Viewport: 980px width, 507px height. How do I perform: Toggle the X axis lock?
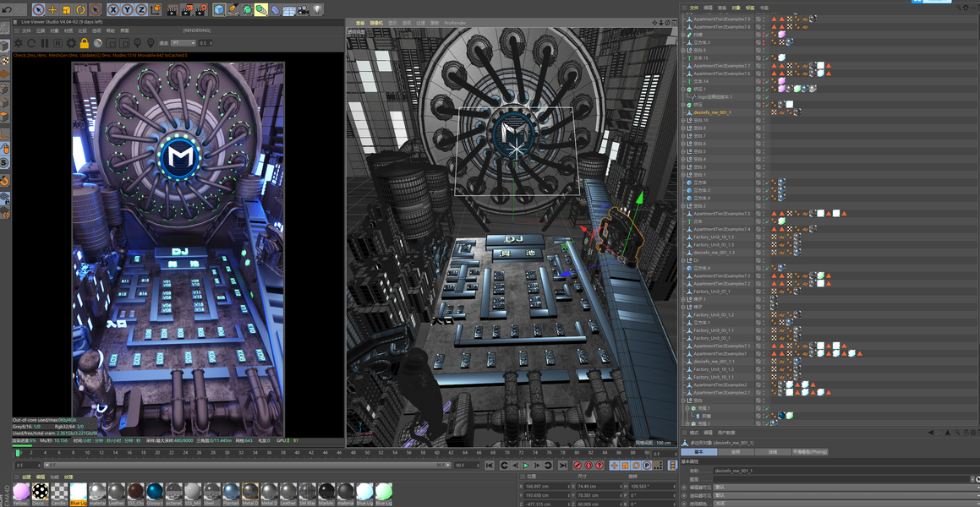click(x=113, y=10)
